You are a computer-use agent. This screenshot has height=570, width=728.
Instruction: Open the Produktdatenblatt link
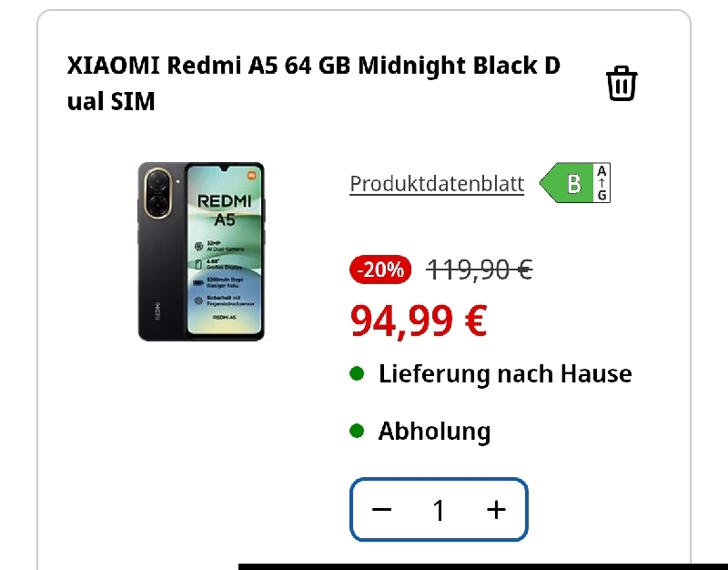click(437, 184)
